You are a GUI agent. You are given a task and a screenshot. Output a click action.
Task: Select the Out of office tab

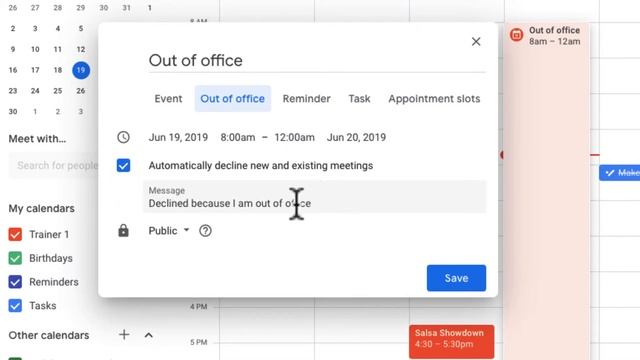point(232,98)
